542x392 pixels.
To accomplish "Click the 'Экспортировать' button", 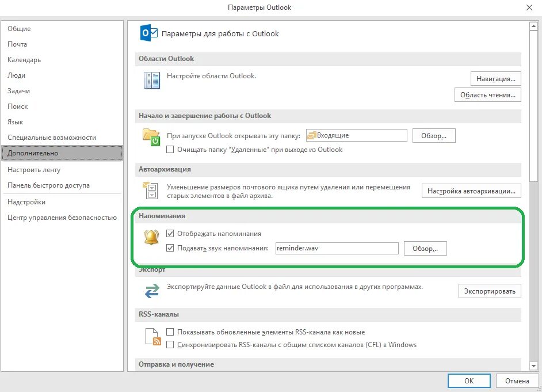I will pos(490,291).
